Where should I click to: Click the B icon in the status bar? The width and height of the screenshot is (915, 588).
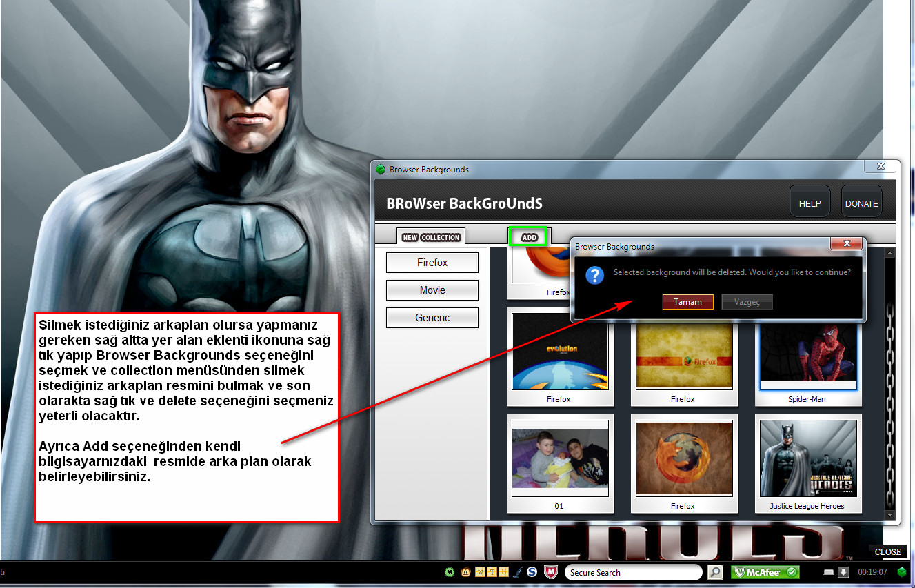coord(503,572)
